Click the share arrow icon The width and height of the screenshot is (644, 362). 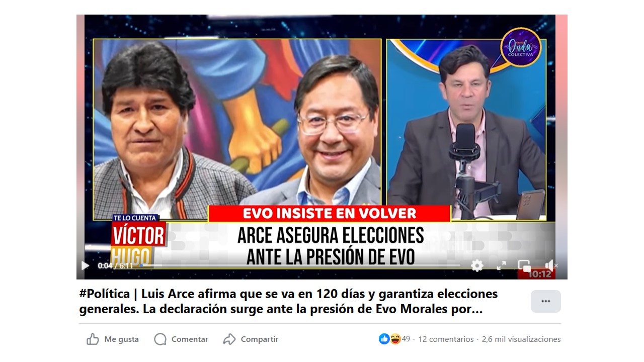coord(229,339)
